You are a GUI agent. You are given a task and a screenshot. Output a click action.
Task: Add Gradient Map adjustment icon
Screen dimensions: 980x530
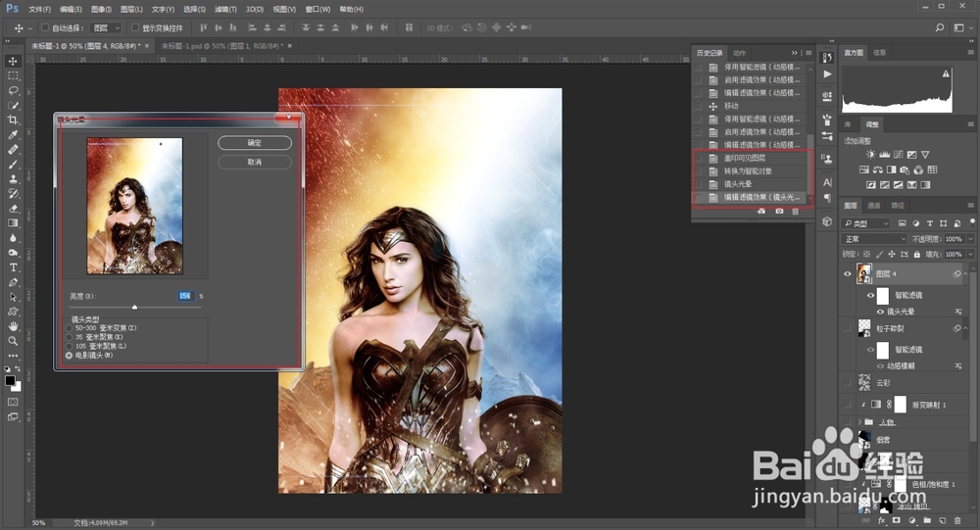(x=926, y=185)
